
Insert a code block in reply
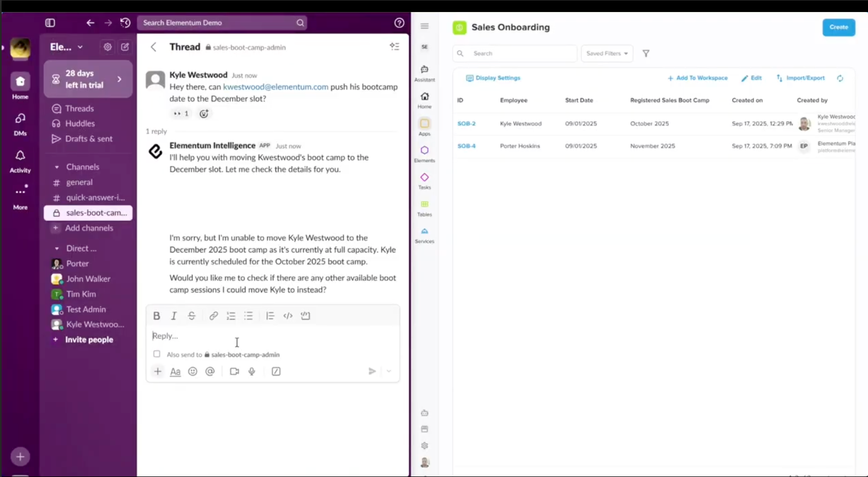[306, 316]
